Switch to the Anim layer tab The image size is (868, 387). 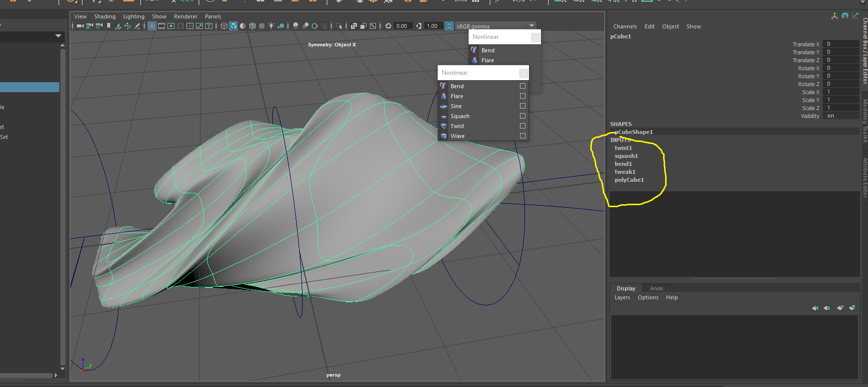point(656,288)
